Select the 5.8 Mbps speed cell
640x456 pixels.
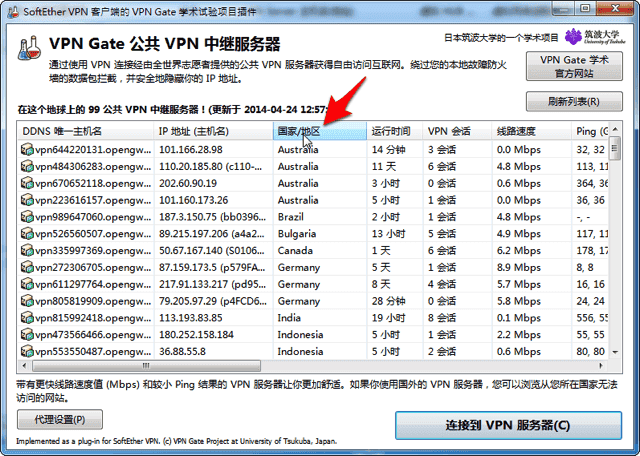518,301
